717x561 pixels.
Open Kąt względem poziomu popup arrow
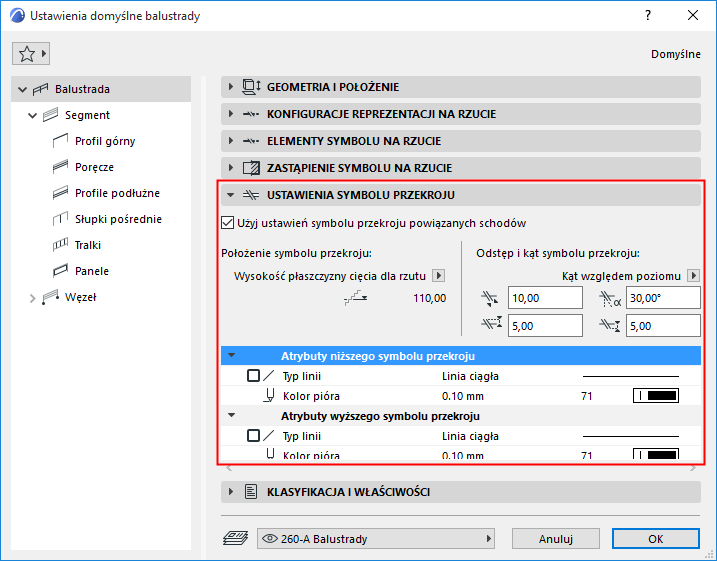694,276
